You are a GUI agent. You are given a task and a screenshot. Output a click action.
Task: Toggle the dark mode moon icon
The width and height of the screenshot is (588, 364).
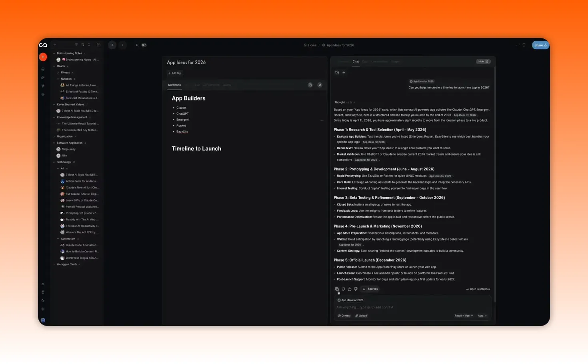[43, 300]
